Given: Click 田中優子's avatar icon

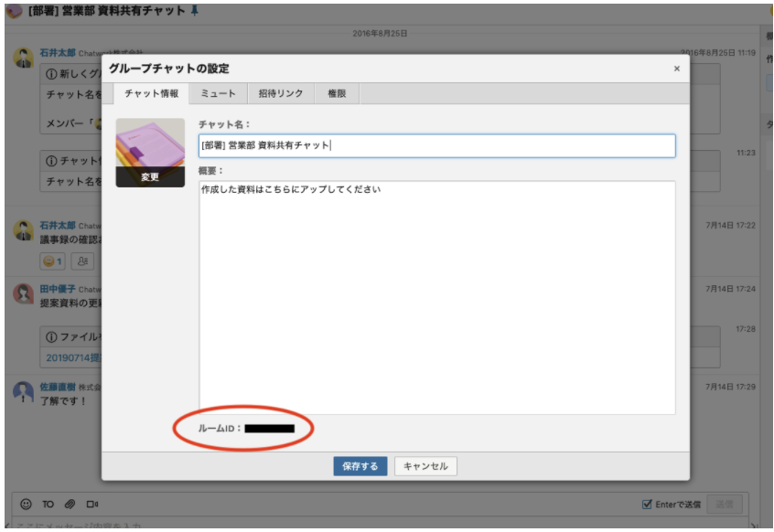Looking at the screenshot, I should pyautogui.click(x=24, y=293).
